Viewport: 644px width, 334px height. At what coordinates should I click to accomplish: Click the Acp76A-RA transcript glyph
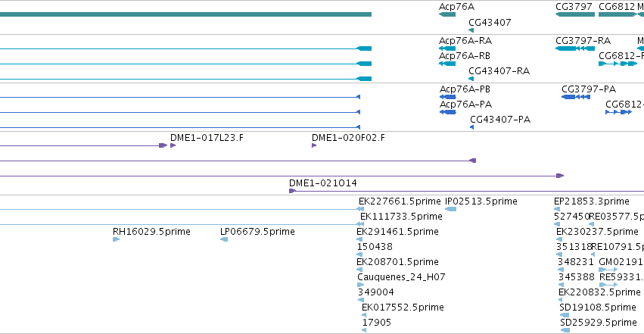point(446,48)
